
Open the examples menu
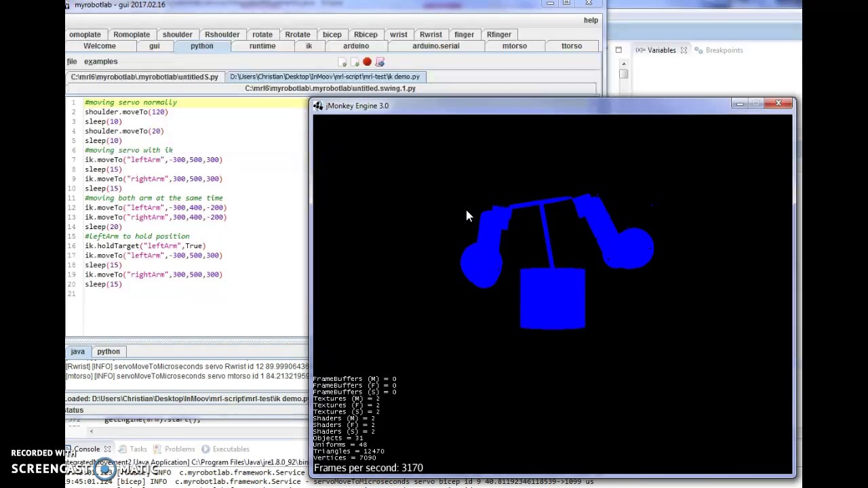[x=100, y=62]
